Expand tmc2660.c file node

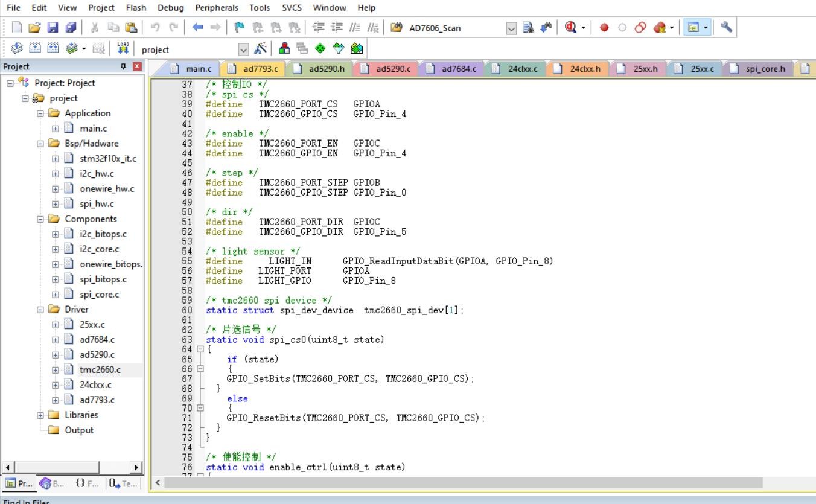(x=56, y=369)
